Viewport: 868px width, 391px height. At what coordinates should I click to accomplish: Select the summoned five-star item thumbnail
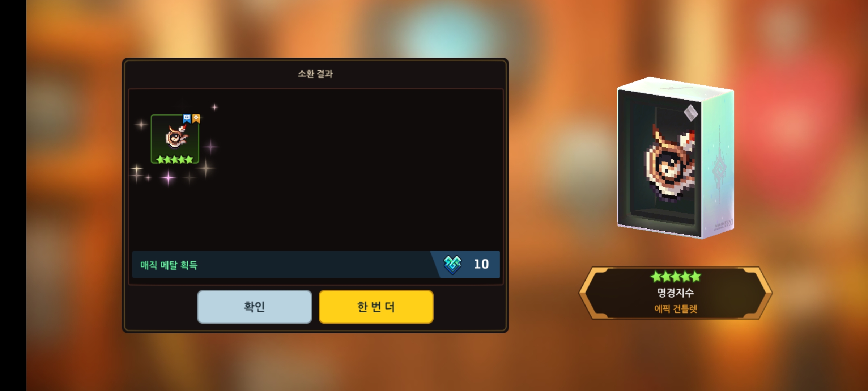coord(175,139)
